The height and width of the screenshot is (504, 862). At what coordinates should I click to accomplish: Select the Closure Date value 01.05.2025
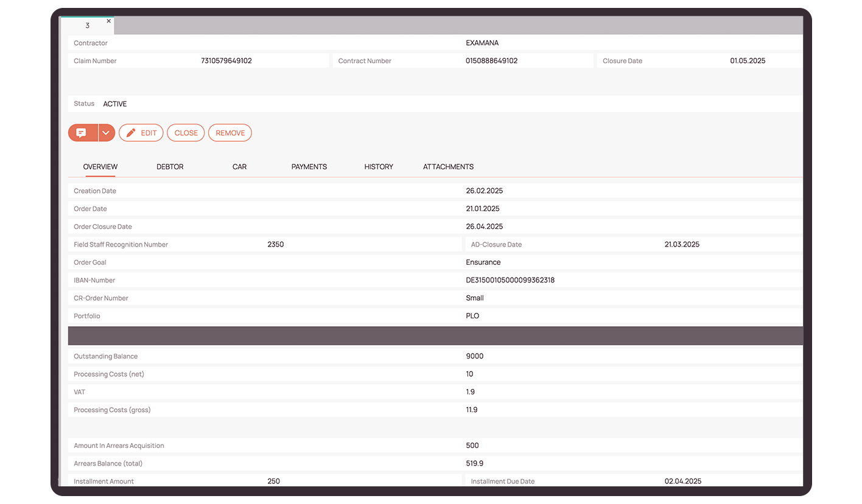pos(748,61)
